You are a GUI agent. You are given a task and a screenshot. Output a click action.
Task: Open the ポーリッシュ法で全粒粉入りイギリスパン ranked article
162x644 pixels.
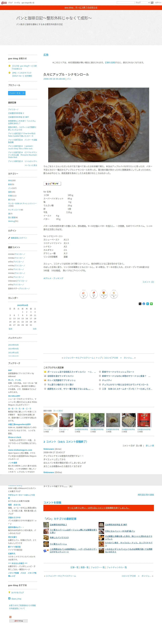pos(71,372)
